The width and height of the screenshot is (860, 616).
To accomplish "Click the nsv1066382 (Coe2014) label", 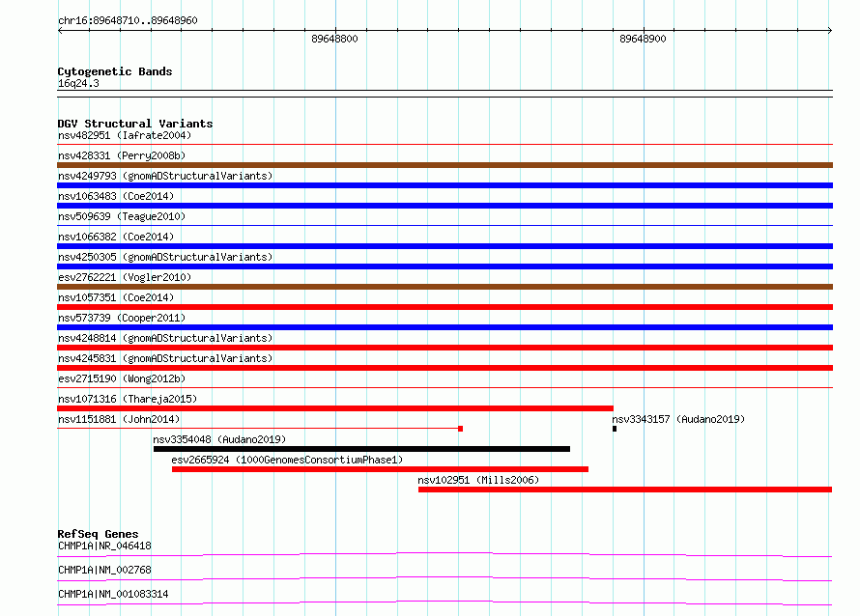I will 116,237.
